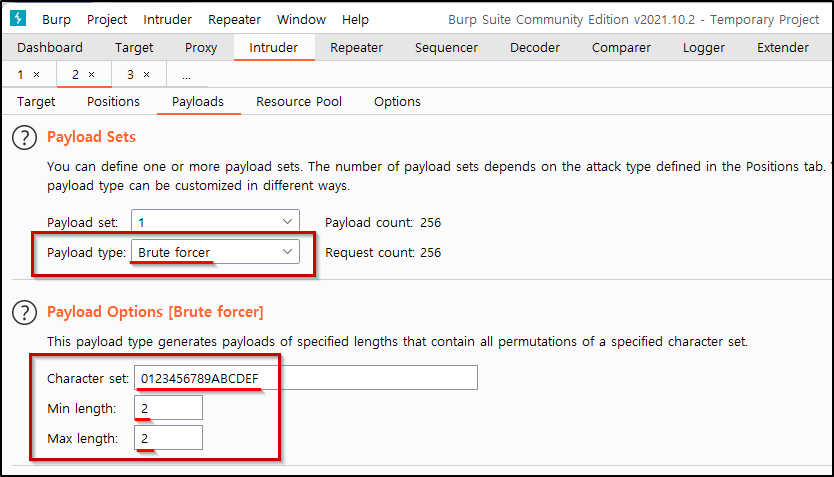Close Intruder attack tab 3
The image size is (834, 477).
tap(146, 74)
